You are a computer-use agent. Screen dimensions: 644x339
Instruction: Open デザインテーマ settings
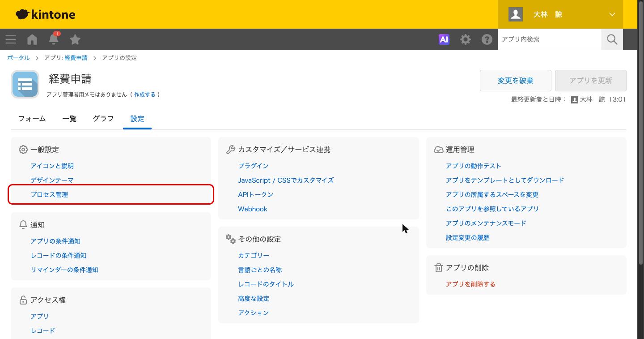(52, 180)
